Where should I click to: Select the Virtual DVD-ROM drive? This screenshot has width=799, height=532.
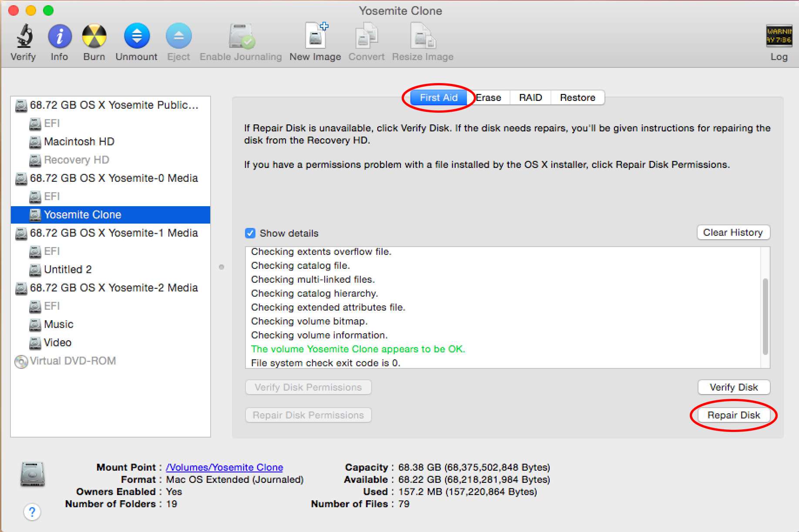coord(111,361)
